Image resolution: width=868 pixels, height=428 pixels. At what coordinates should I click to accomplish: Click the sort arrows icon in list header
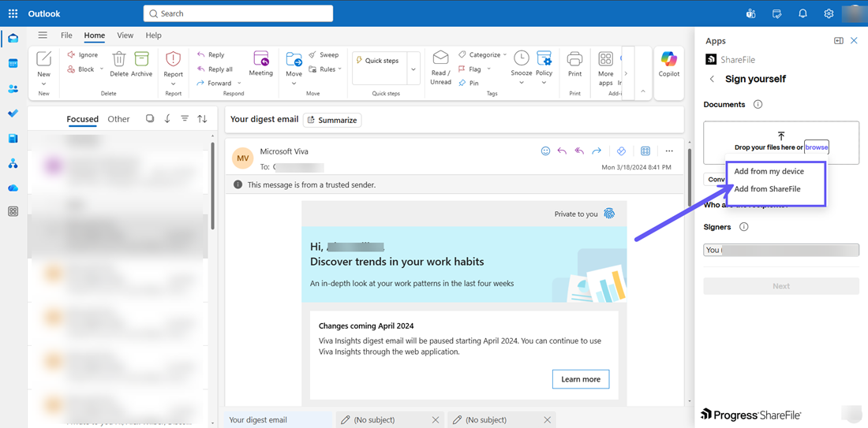click(x=203, y=119)
